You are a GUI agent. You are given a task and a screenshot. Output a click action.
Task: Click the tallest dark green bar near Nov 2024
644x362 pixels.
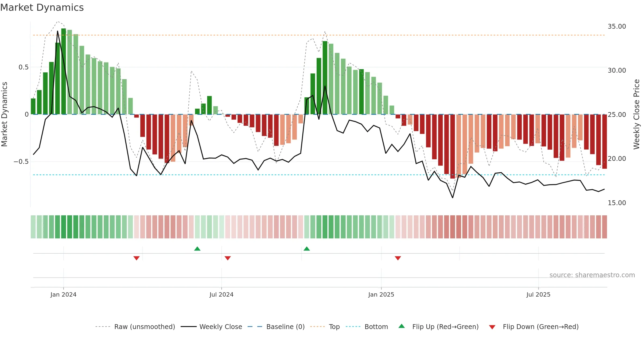(325, 78)
